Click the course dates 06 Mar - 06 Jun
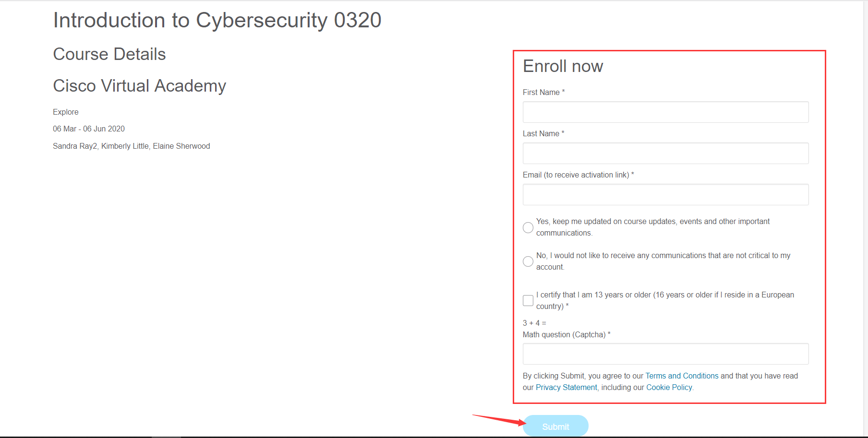The width and height of the screenshot is (868, 438). coord(88,129)
